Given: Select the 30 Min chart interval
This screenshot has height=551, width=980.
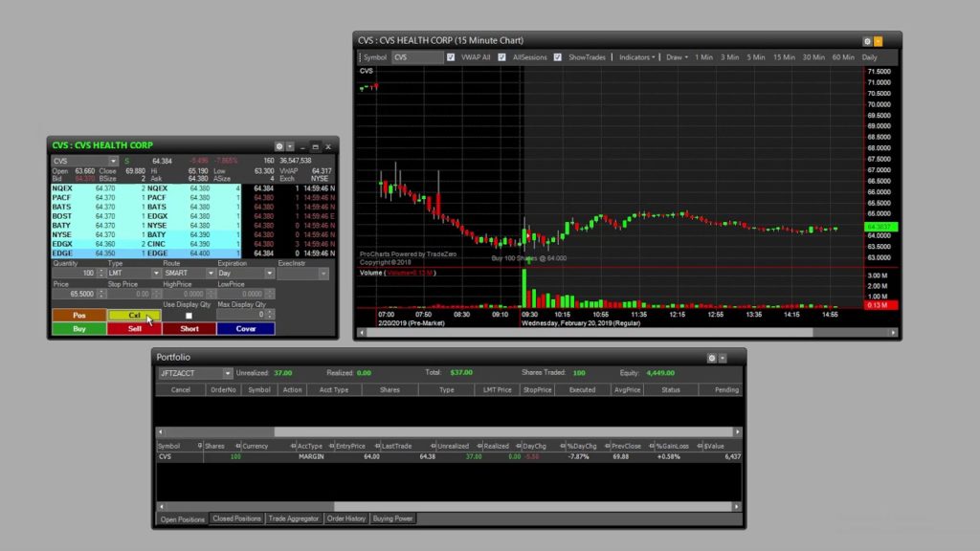Looking at the screenshot, I should (813, 57).
